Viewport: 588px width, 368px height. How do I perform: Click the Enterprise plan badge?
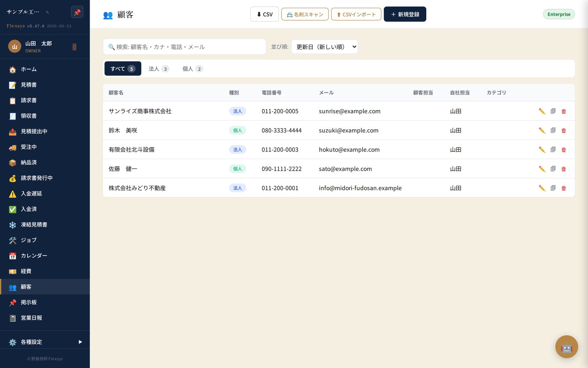[x=559, y=14]
